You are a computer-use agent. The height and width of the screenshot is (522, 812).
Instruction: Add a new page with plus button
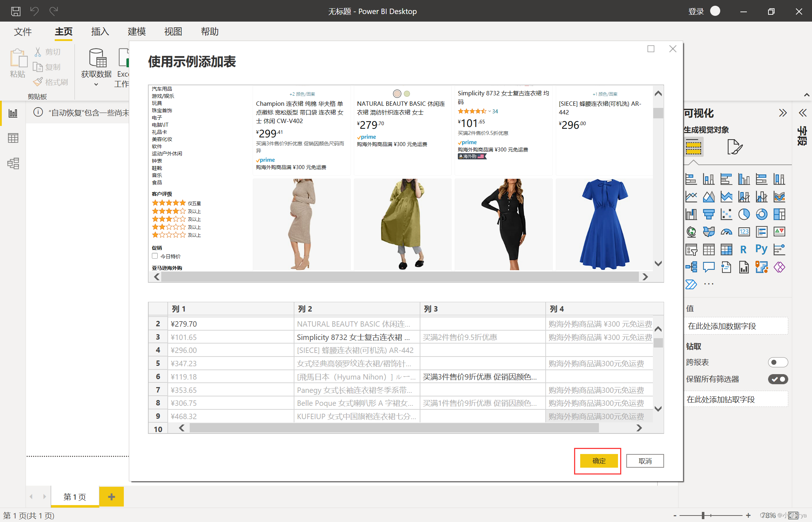click(x=111, y=497)
